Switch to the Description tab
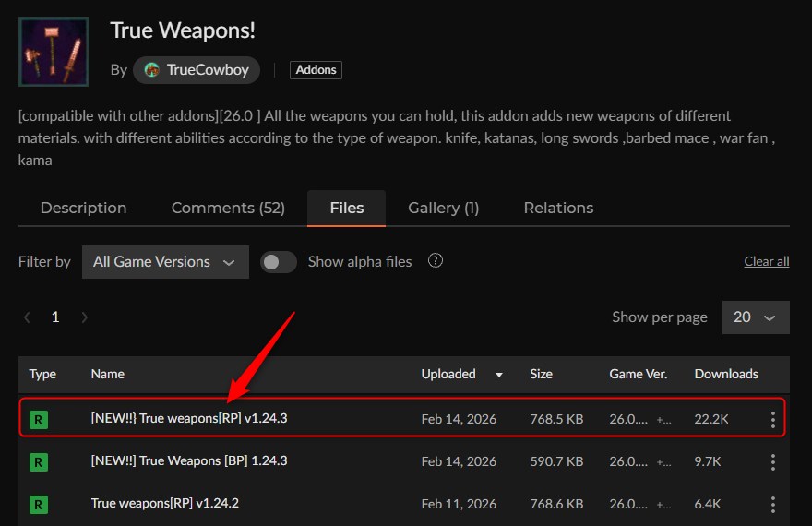 point(83,208)
